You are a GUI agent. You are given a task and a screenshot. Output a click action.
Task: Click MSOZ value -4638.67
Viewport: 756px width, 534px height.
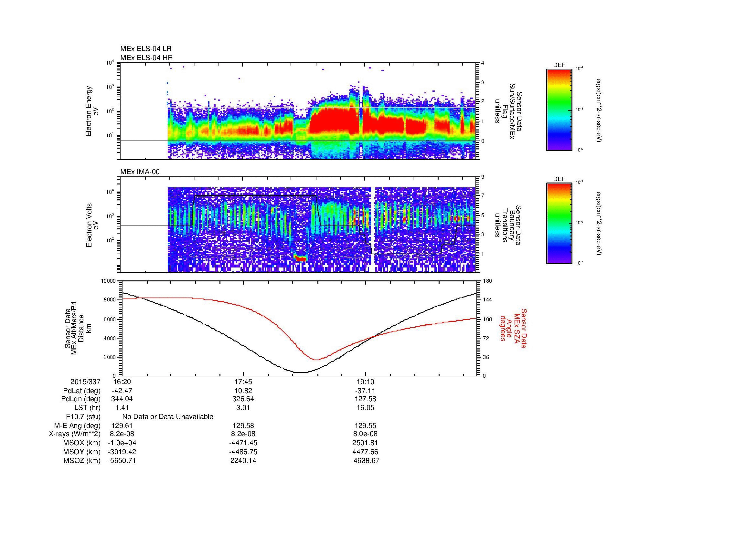[x=365, y=461]
